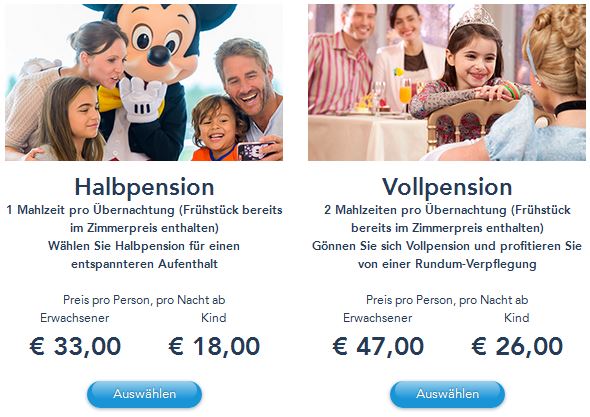Click Auswählen button under Halbpension
This screenshot has height=417, width=590.
tap(144, 394)
